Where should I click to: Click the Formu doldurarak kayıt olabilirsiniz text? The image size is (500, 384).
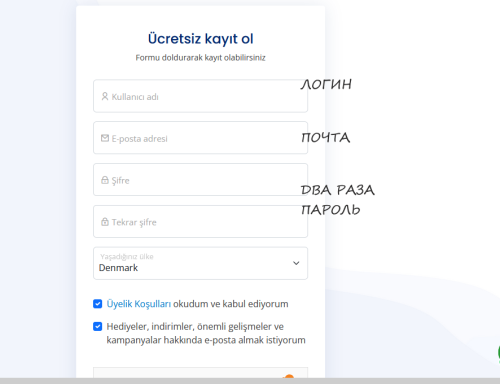pyautogui.click(x=200, y=58)
